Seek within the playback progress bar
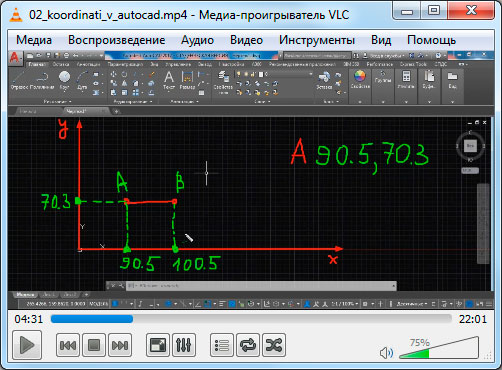502x370 pixels. click(251, 319)
